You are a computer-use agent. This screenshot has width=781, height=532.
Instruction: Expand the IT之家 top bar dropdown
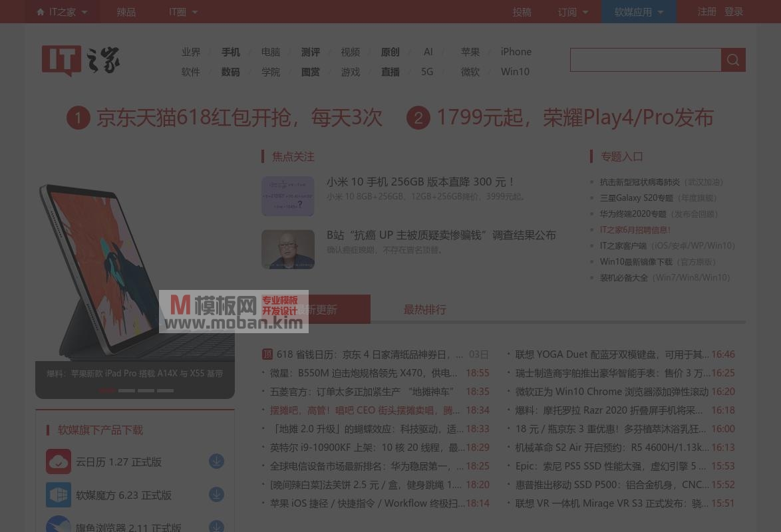click(84, 12)
